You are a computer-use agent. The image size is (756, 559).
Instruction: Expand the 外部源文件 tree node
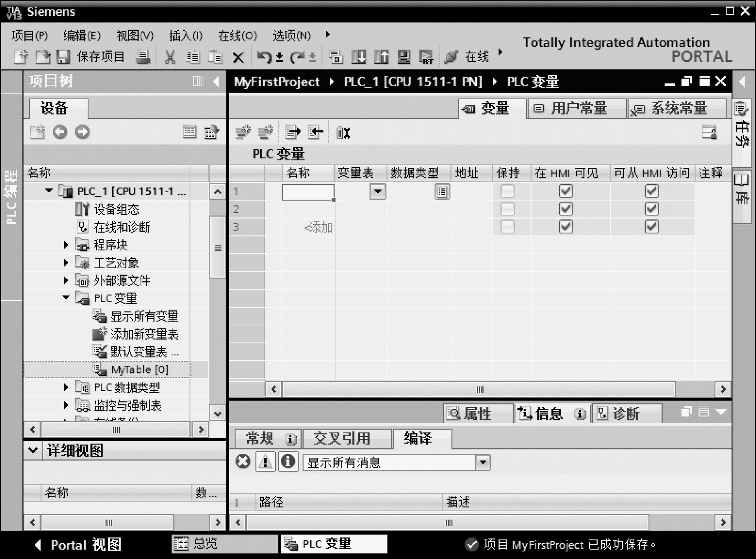(66, 280)
